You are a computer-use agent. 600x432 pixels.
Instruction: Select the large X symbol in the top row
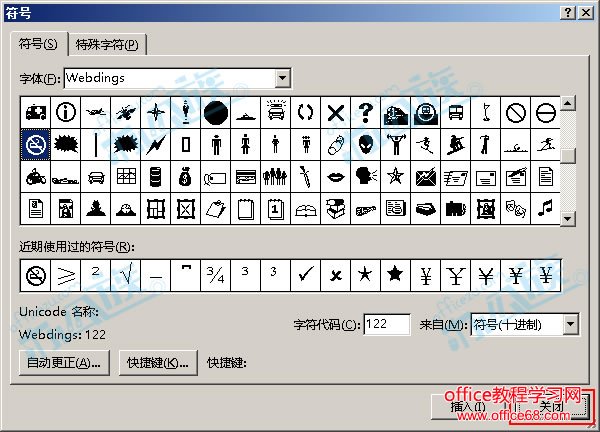pyautogui.click(x=336, y=112)
